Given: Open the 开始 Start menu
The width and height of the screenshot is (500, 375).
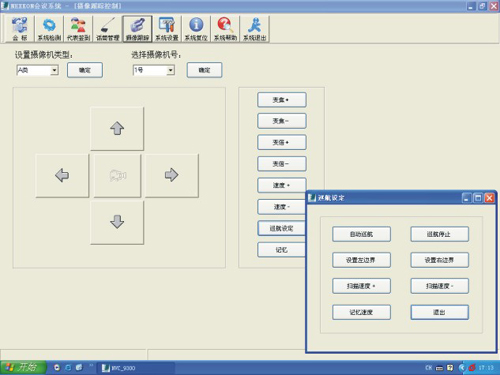Looking at the screenshot, I should pos(23,367).
